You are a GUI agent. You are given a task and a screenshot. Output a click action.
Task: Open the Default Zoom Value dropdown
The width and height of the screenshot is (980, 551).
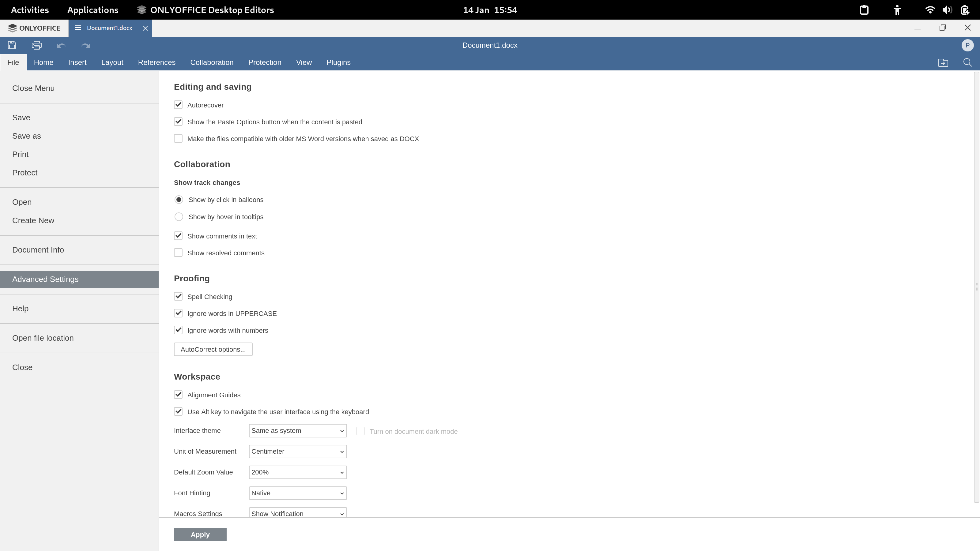pos(297,472)
